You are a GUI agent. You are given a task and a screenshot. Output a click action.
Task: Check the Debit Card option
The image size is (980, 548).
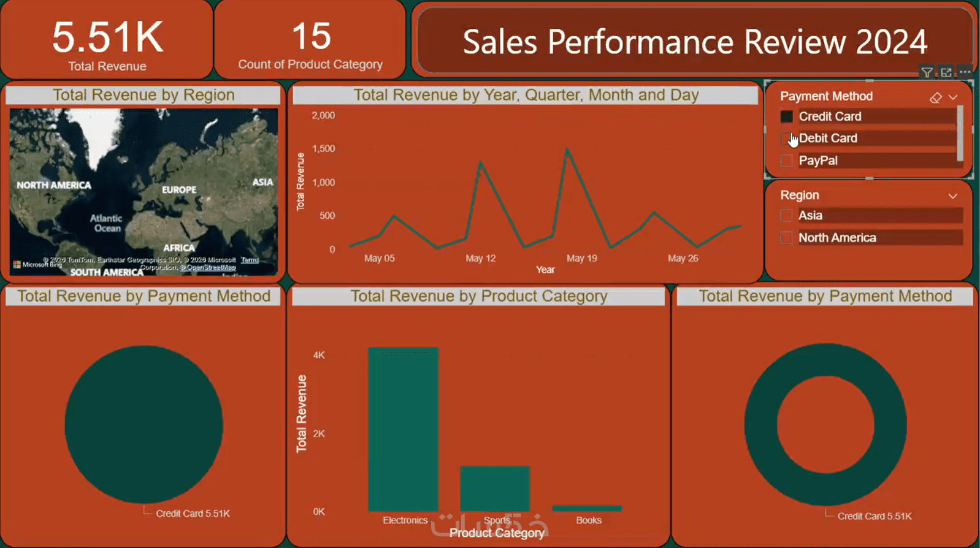(x=786, y=139)
